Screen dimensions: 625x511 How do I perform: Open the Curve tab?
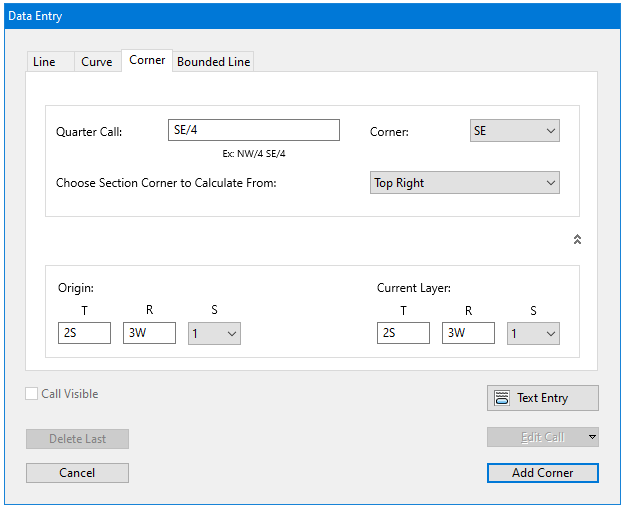97,62
